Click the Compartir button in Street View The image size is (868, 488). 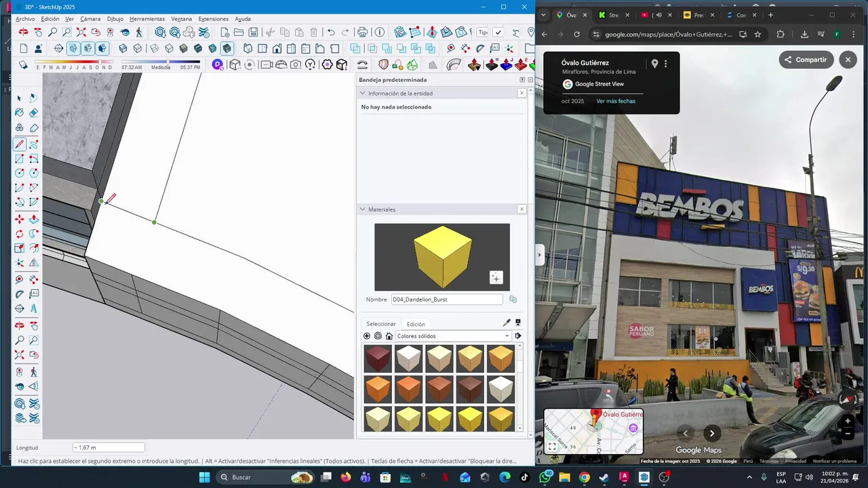click(806, 60)
